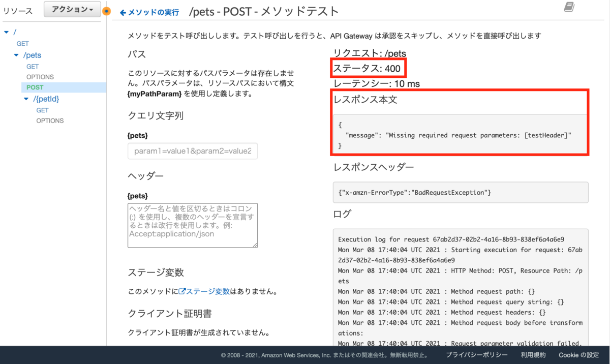
Task: Click the Execution log for request line
Action: (451, 239)
